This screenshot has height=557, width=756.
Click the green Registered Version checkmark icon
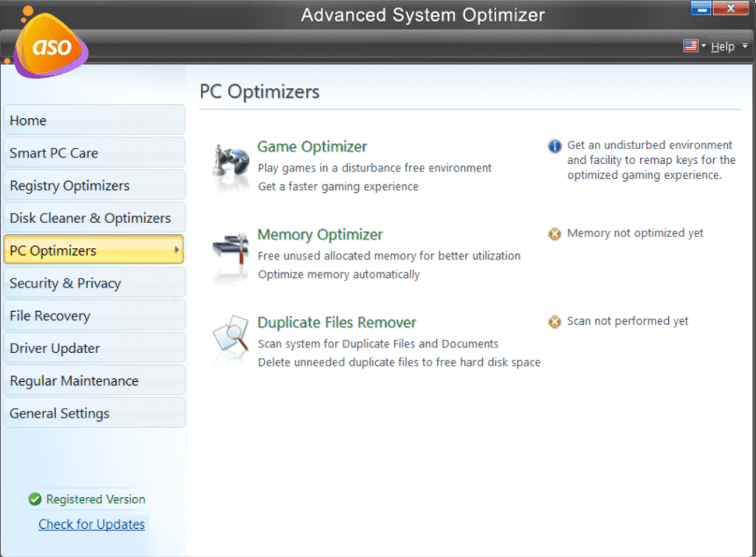click(x=35, y=499)
